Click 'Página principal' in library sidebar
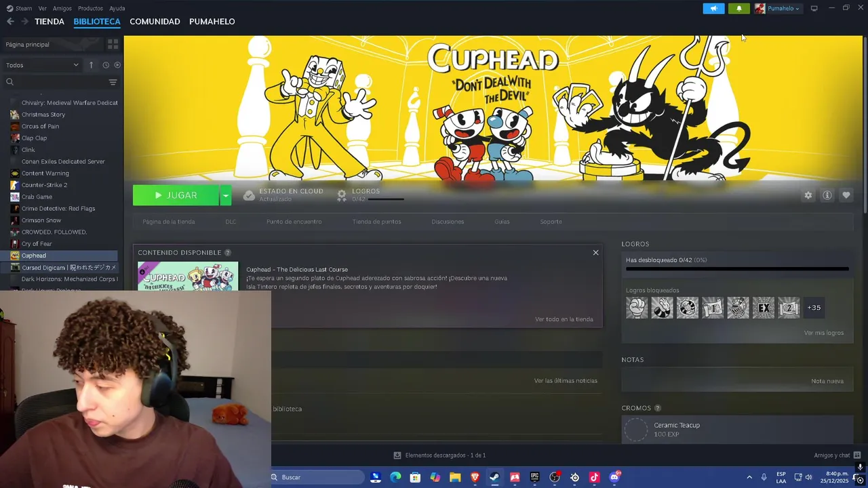Viewport: 868px width, 488px height. (28, 44)
